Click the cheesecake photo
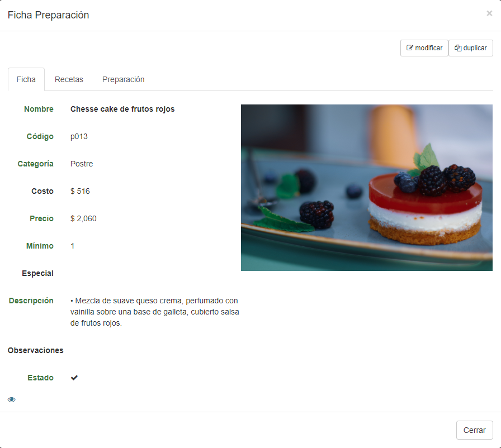501x448 pixels. point(366,188)
